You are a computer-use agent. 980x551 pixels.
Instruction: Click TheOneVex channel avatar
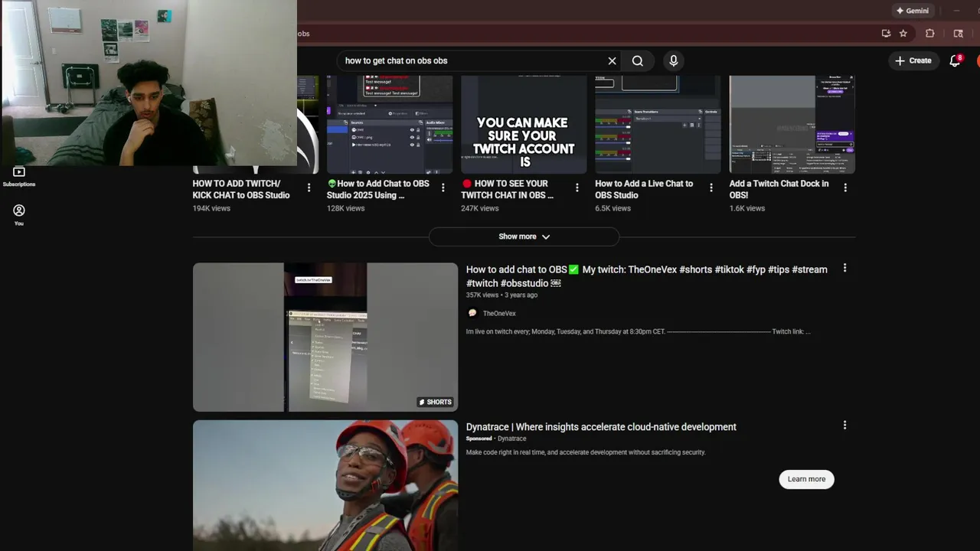(x=472, y=313)
